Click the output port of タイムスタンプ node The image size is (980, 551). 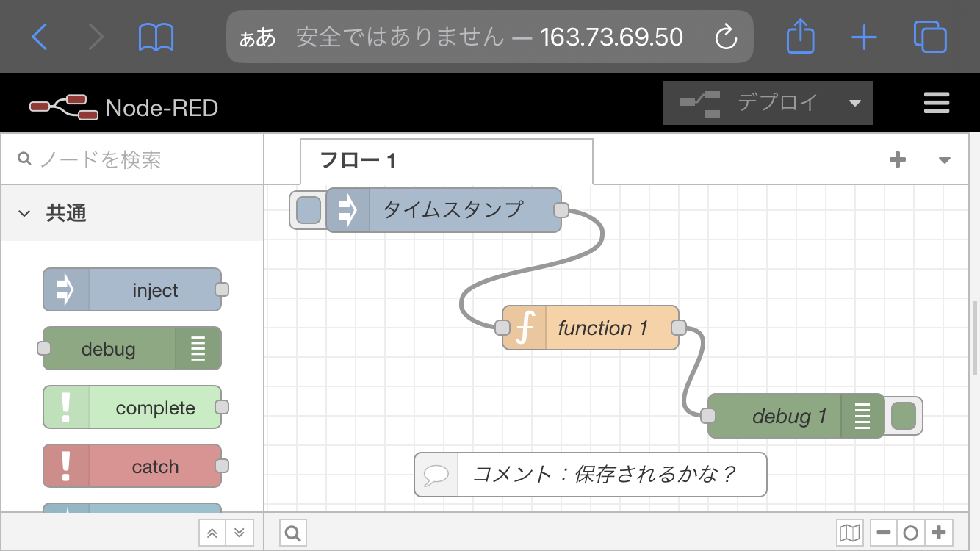pos(561,210)
